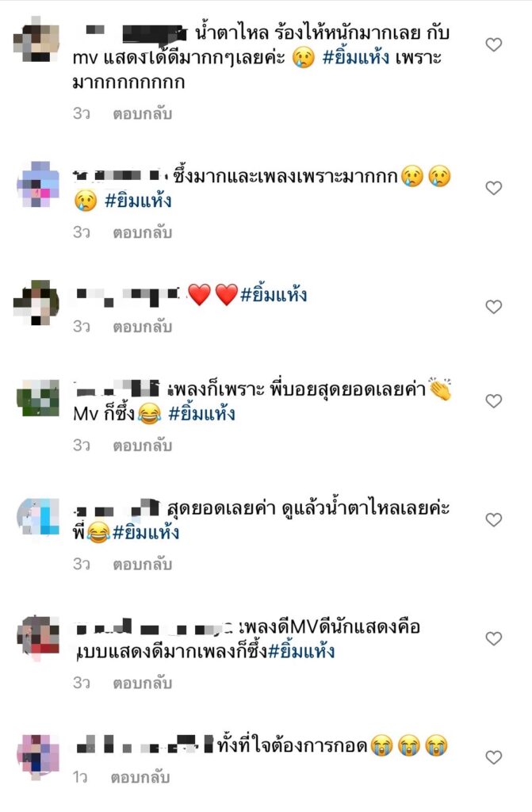This screenshot has width=532, height=812.
Task: Open #ยิ้มแห้ง hashtag in first comment
Action: point(355,57)
